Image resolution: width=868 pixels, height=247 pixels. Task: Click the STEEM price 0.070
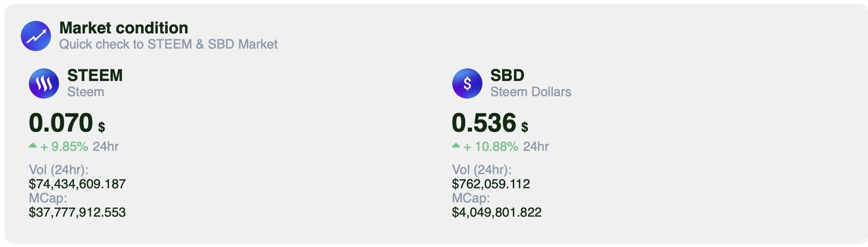61,122
